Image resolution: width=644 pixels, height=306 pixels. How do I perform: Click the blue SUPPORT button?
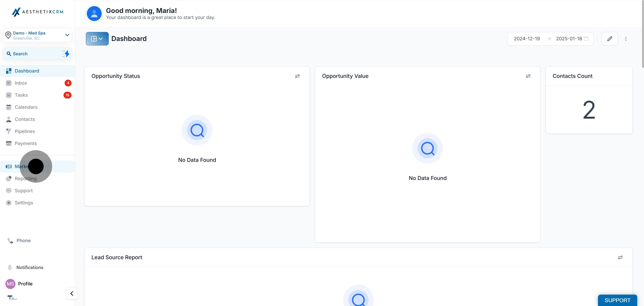pos(617,300)
